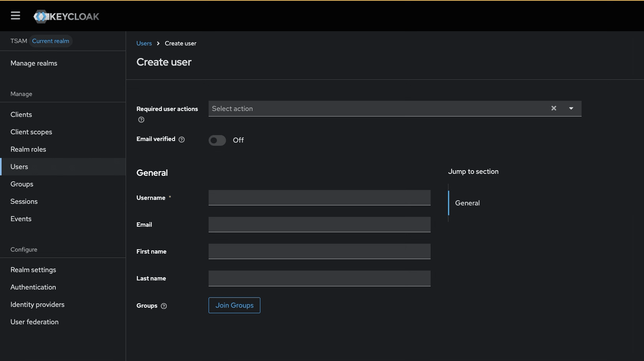Click into the First name field
The width and height of the screenshot is (644, 361).
[x=320, y=251]
